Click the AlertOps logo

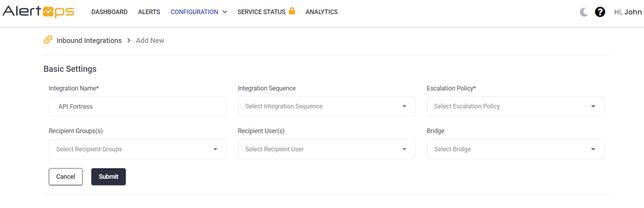click(x=38, y=12)
